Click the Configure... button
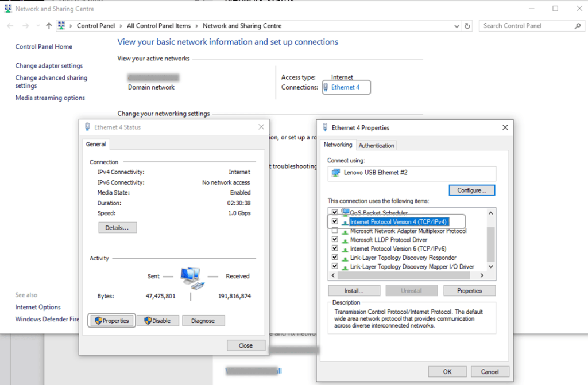This screenshot has height=385, width=588. click(471, 190)
